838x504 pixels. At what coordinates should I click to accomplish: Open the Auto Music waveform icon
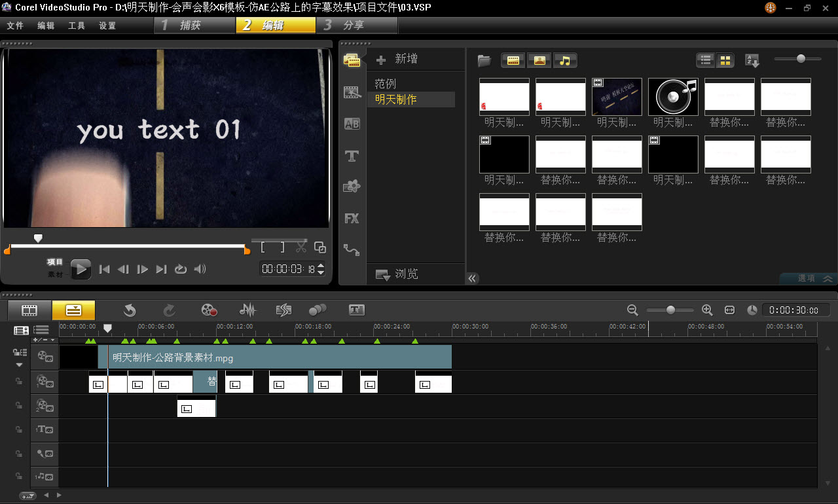point(283,310)
